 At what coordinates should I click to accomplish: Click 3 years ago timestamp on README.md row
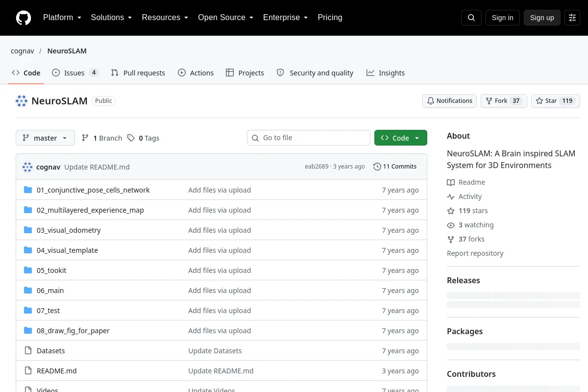[x=400, y=371]
